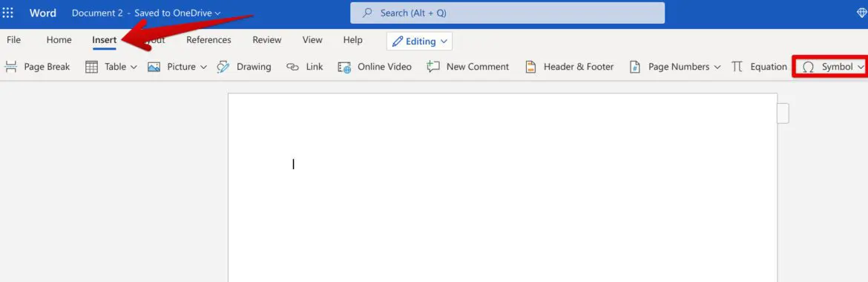Click the small tab at page's right edge
Image resolution: width=868 pixels, height=282 pixels.
pos(783,114)
